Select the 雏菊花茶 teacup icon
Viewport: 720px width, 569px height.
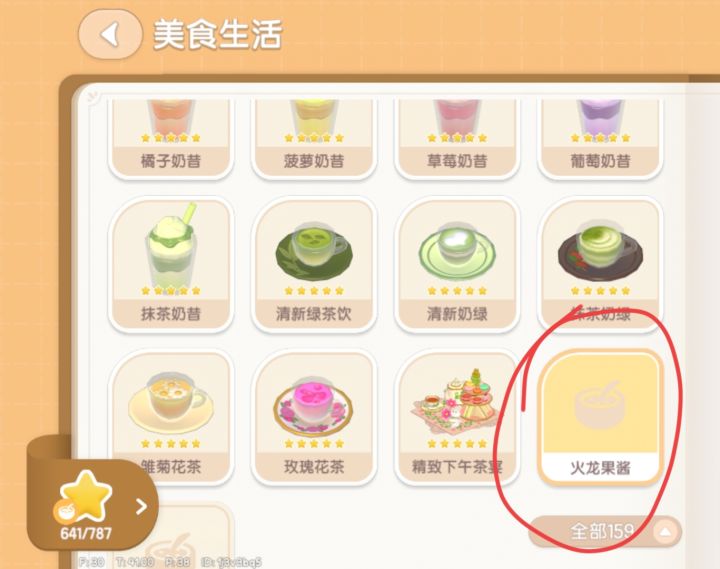pyautogui.click(x=171, y=402)
